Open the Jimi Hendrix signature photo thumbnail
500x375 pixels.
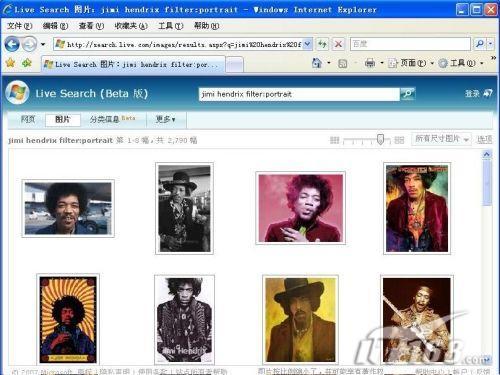[184, 320]
